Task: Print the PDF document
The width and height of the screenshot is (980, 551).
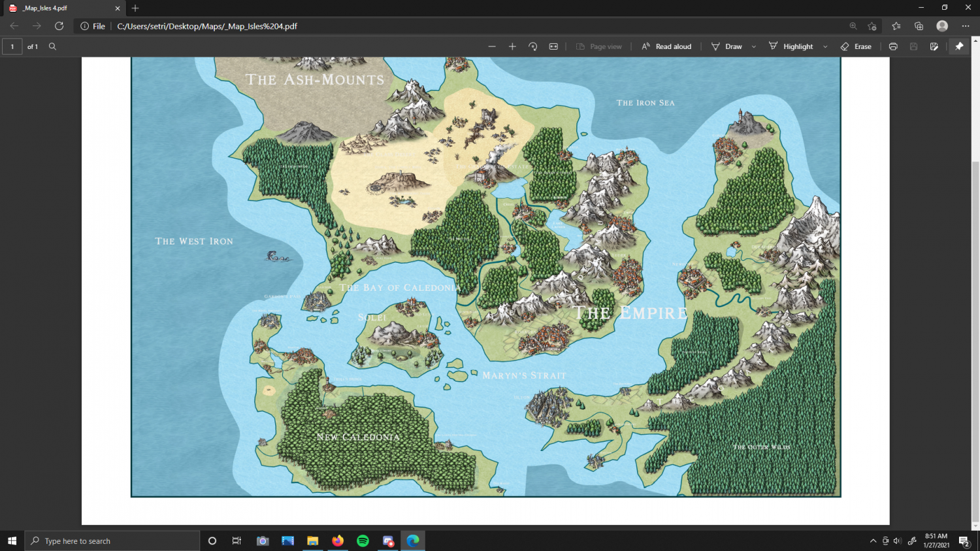Action: pyautogui.click(x=893, y=46)
